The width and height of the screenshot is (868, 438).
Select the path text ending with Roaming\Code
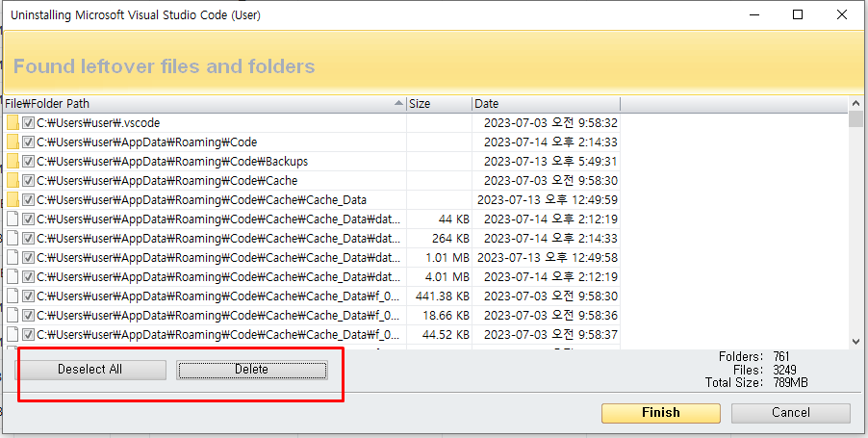[146, 142]
